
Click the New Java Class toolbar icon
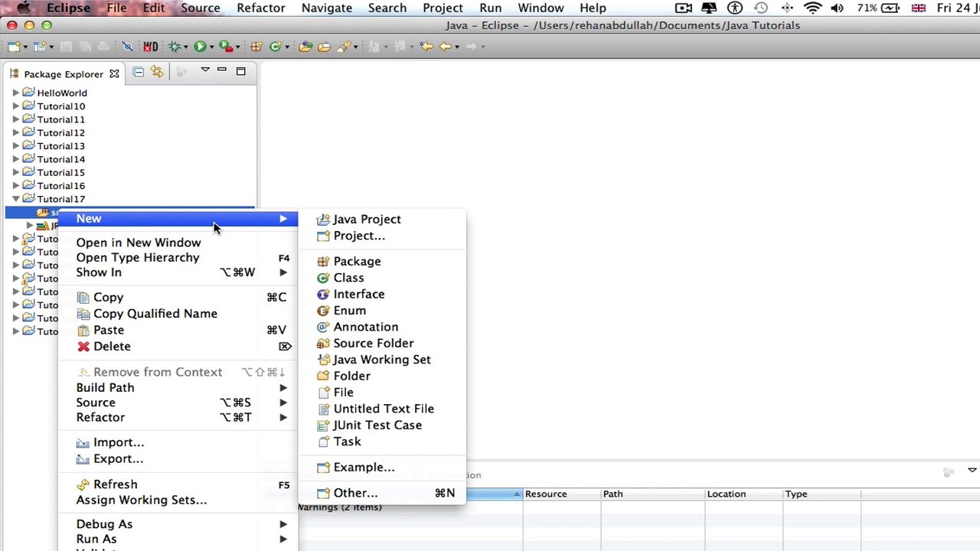275,47
